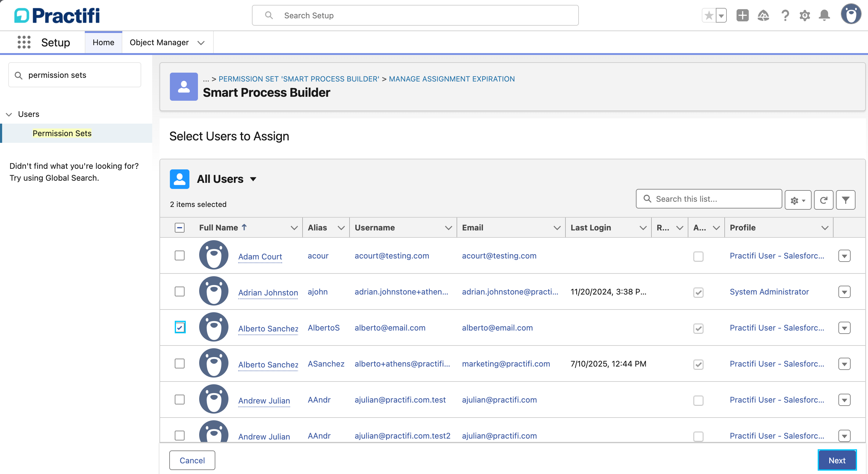Uncheck the AlbertoS row checkbox

pos(180,327)
